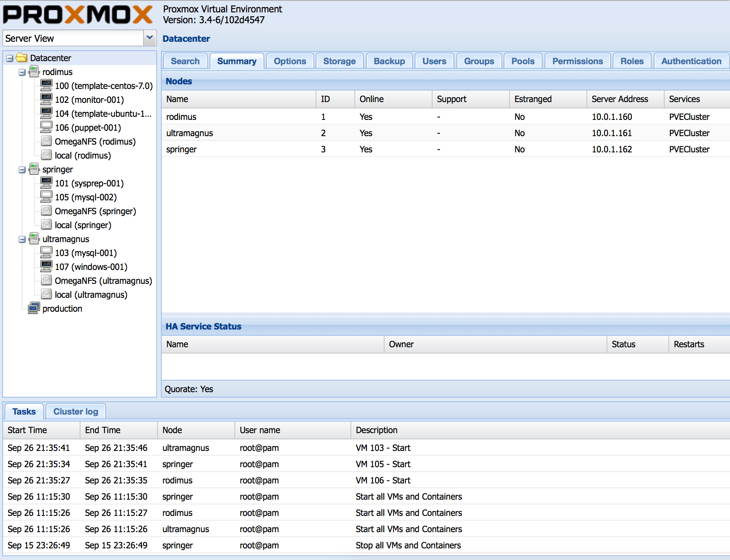Click OmegaNFS (ultramagnus) storage icon

click(46, 280)
